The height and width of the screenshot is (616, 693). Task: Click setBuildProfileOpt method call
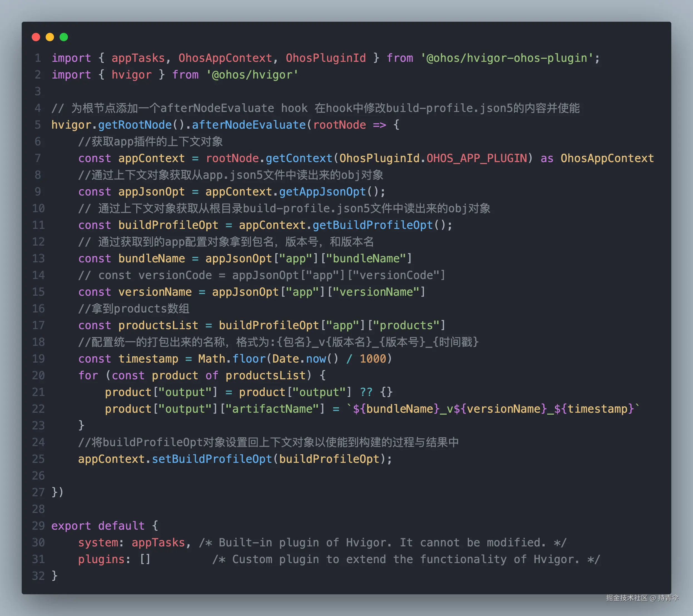click(x=212, y=459)
